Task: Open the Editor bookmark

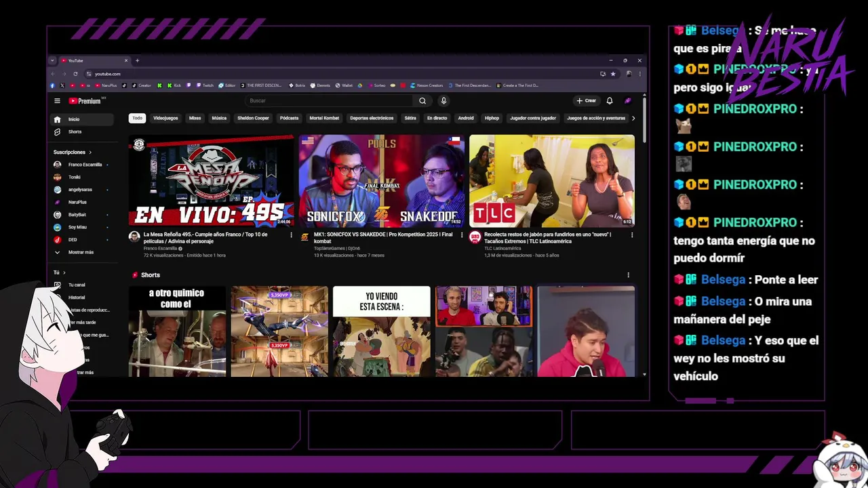Action: (x=226, y=85)
